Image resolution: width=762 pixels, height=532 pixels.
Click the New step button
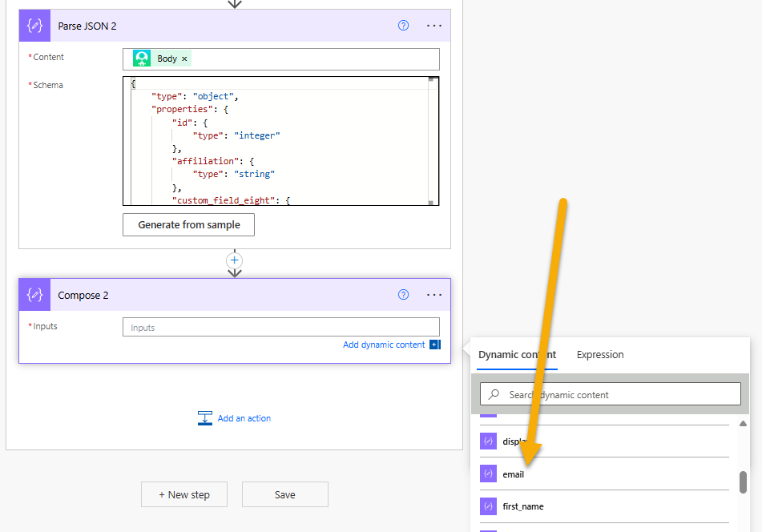click(184, 494)
